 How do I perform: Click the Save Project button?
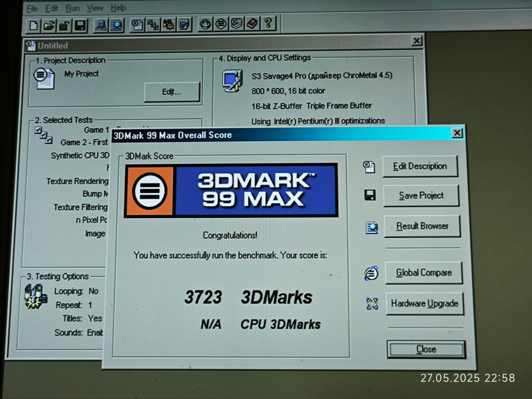click(421, 196)
